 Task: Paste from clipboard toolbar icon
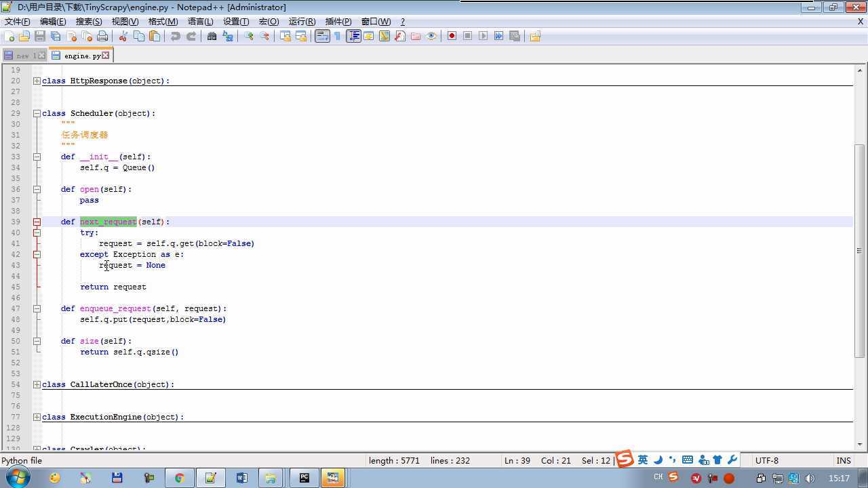(155, 36)
